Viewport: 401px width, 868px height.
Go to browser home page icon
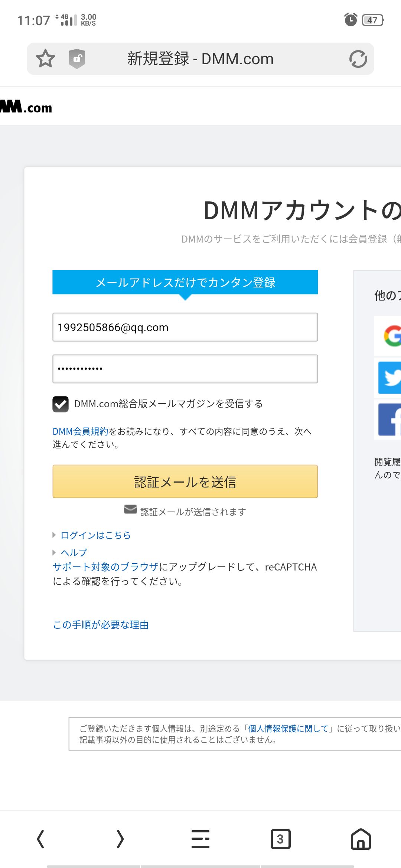[x=361, y=839]
